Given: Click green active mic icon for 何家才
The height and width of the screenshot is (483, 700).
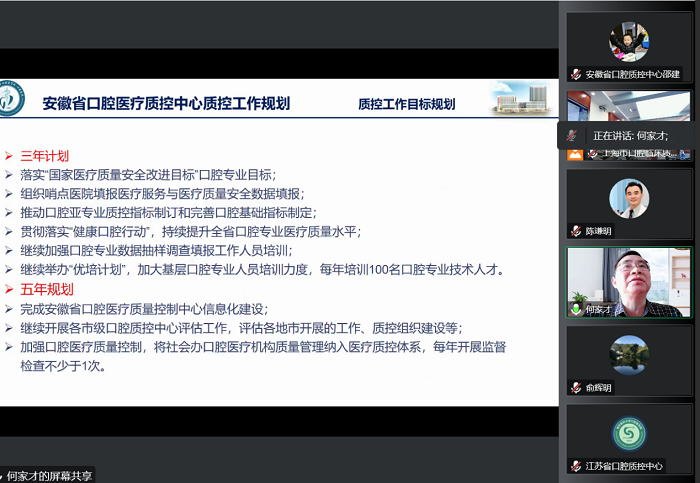Looking at the screenshot, I should click(x=576, y=309).
